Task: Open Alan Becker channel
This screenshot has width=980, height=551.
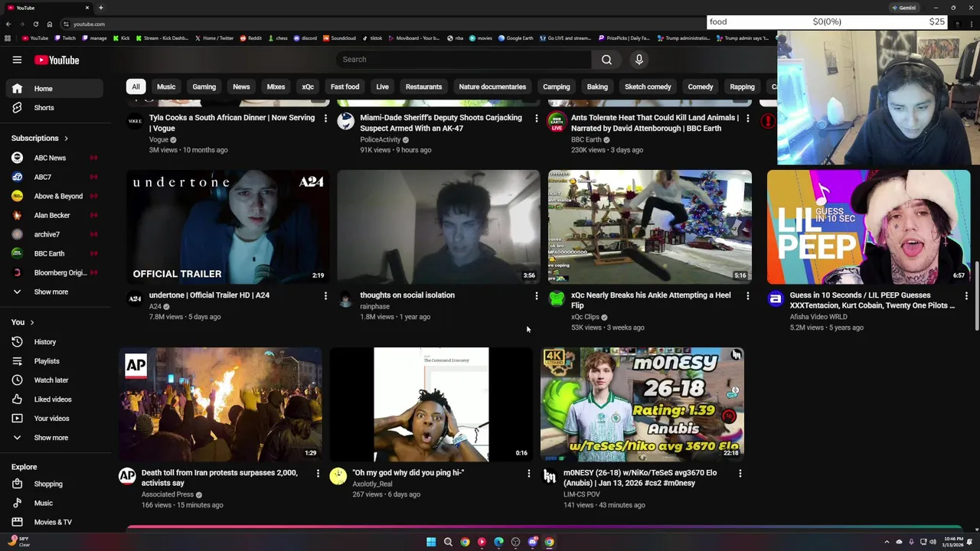Action: (x=51, y=215)
